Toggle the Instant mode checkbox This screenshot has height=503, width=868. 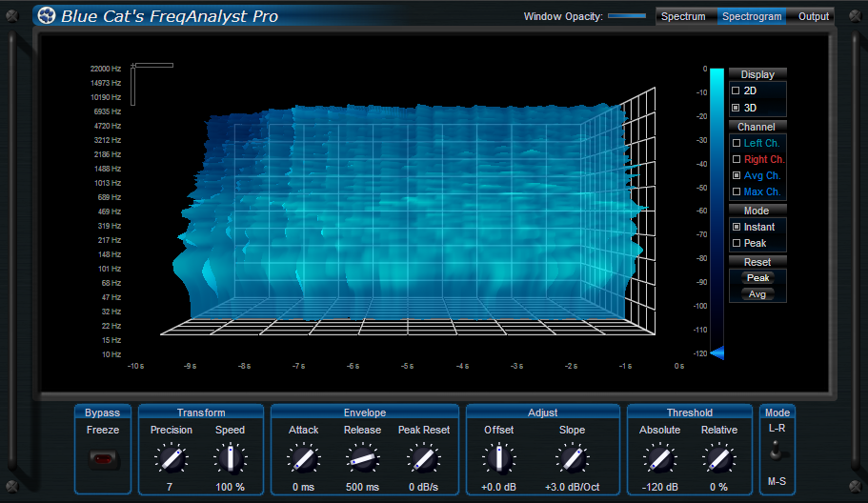pos(737,227)
